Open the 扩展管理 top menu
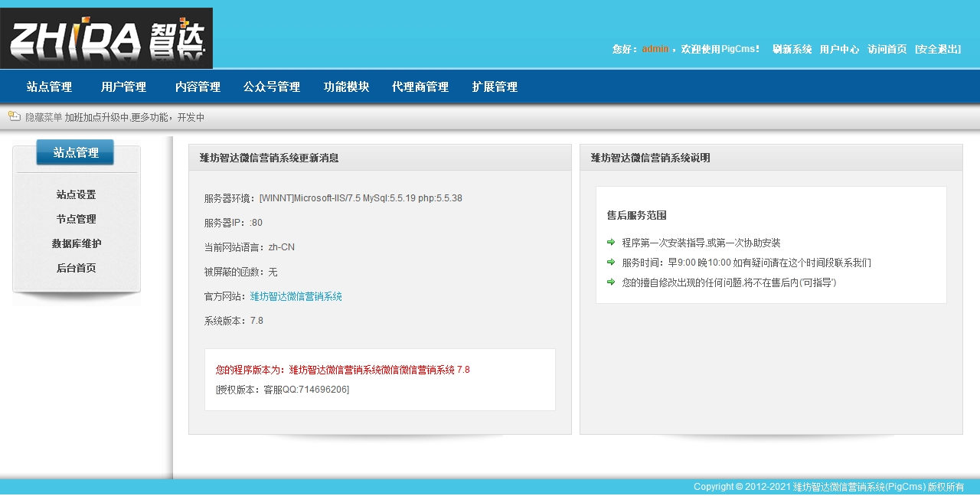The image size is (980, 496). tap(495, 87)
